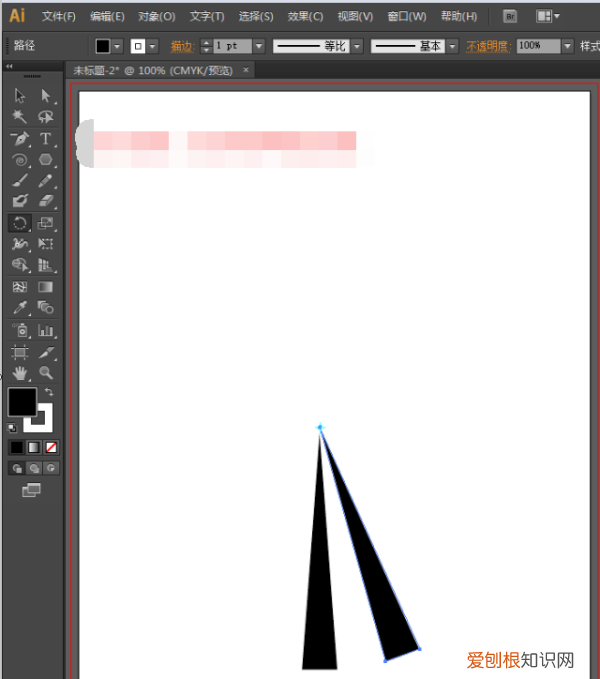This screenshot has height=679, width=600.
Task: Select the Paintbrush tool
Action: pyautogui.click(x=19, y=181)
